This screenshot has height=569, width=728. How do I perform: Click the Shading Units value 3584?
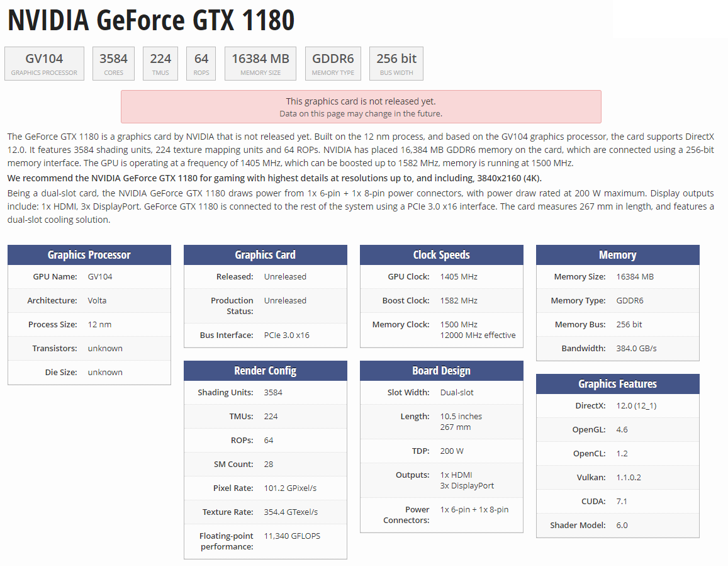click(273, 393)
